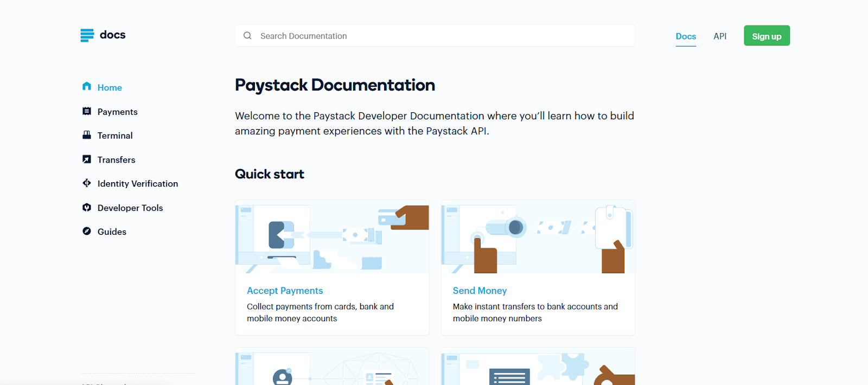Open Developer Tools text in sidebar
The width and height of the screenshot is (868, 385).
(x=130, y=208)
